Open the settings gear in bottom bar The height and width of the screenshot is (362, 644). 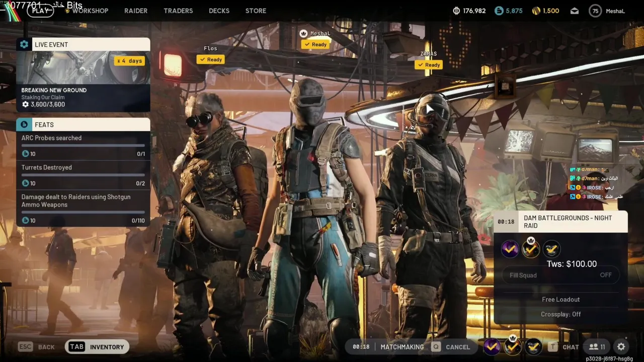tap(621, 347)
